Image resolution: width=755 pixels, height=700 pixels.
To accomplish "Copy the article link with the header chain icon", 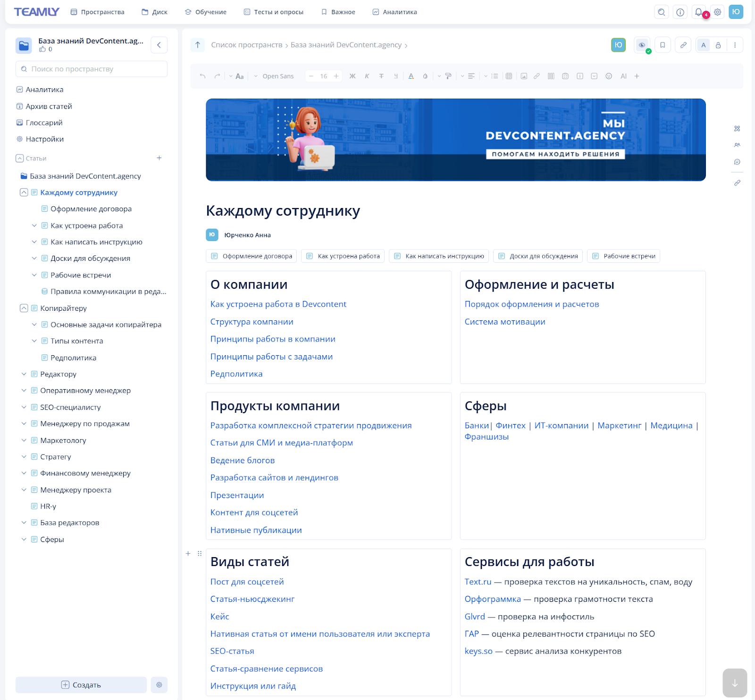I will 683,45.
